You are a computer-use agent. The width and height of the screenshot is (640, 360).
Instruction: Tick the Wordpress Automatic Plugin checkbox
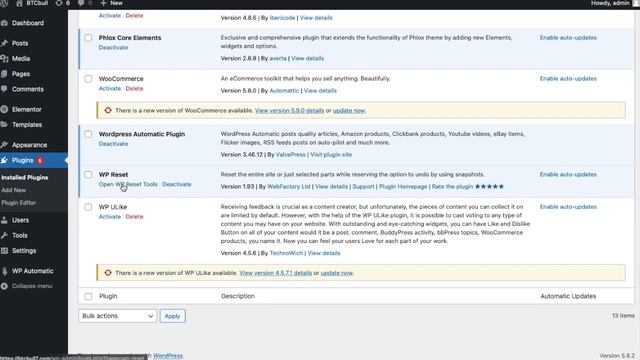pyautogui.click(x=88, y=134)
